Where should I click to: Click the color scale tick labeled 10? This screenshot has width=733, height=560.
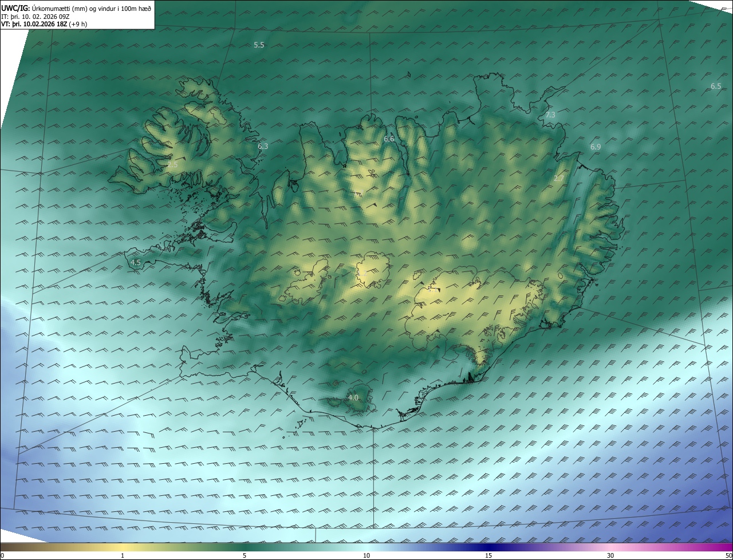pyautogui.click(x=366, y=555)
